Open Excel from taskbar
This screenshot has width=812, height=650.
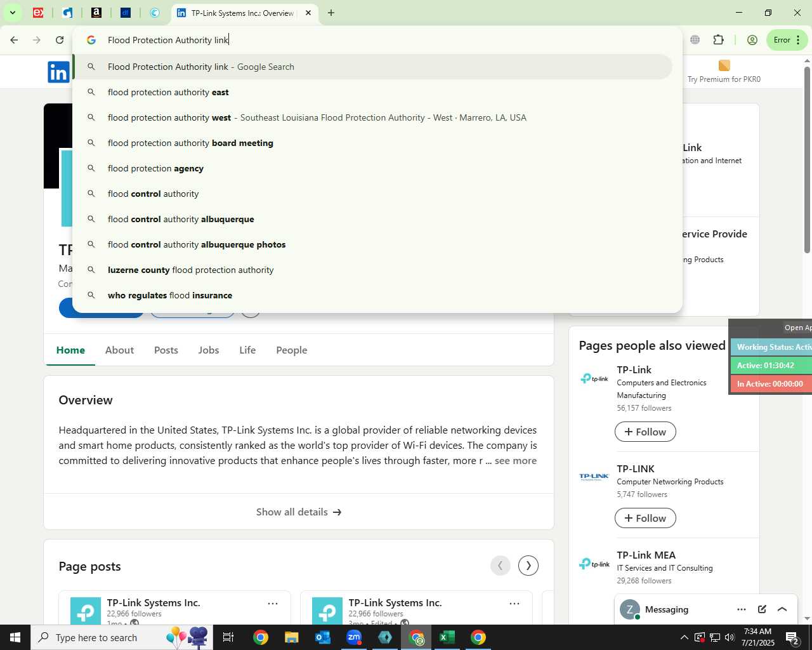click(x=447, y=637)
